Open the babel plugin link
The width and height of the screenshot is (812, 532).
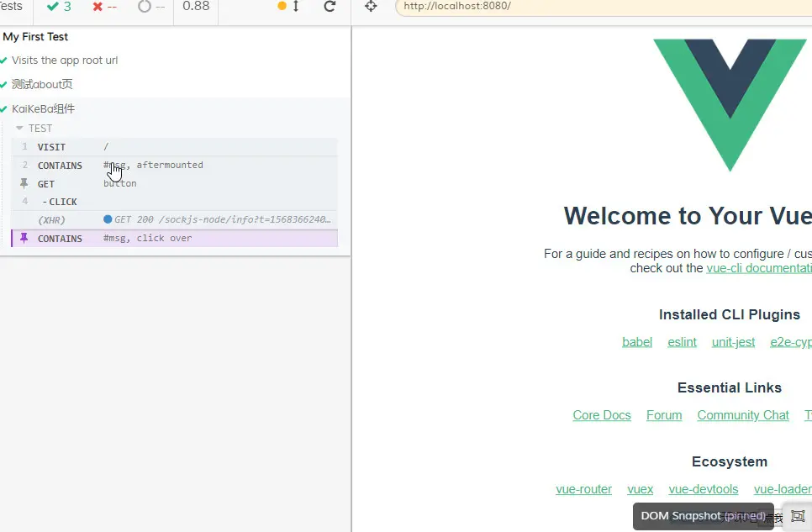[x=637, y=342]
